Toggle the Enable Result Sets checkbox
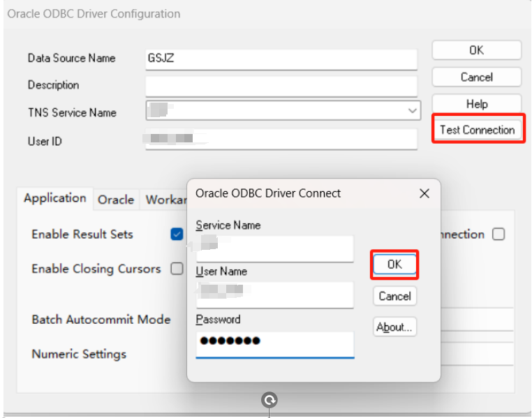 [177, 234]
